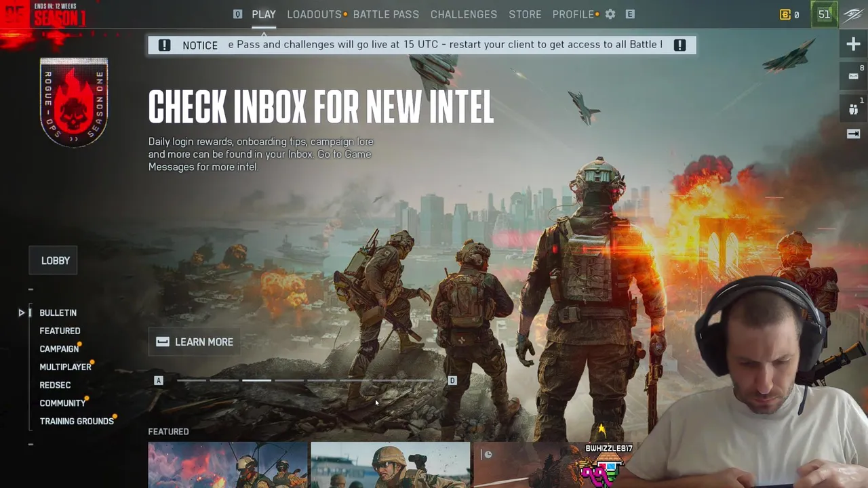Screen dimensions: 868x488
Task: Open the LOADOUTS tab
Action: pyautogui.click(x=315, y=14)
